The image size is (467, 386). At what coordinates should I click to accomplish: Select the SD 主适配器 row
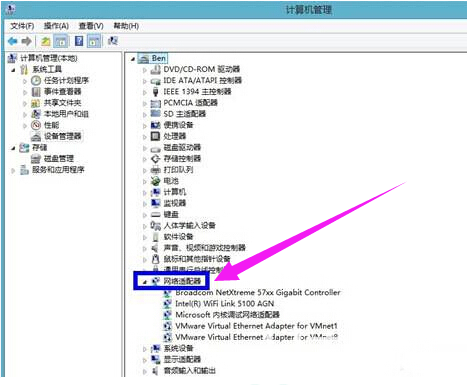tap(185, 114)
